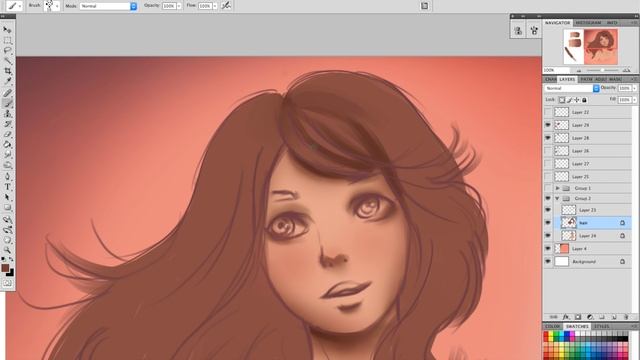This screenshot has width=640, height=360.
Task: Select the Brush tool in toolbox
Action: 7,103
